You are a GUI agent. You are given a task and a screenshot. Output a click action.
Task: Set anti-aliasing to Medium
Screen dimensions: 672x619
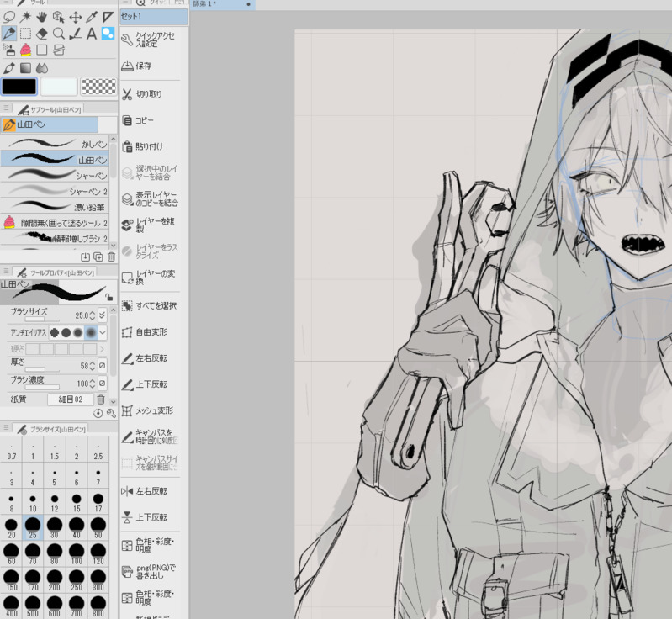point(77,333)
